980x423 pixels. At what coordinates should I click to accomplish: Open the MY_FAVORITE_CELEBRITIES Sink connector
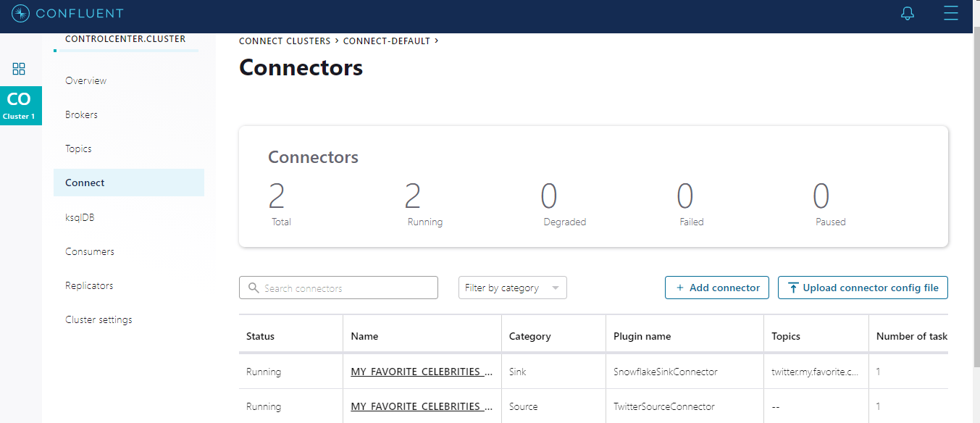421,371
